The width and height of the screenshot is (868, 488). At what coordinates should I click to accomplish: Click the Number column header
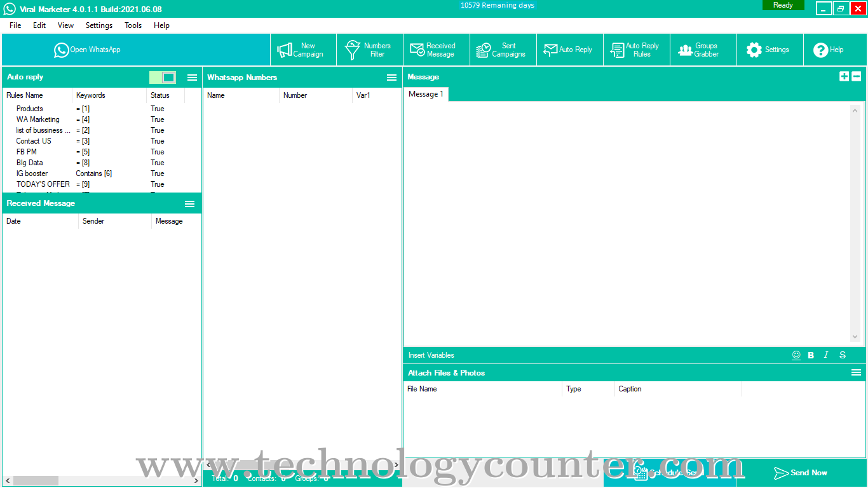click(x=316, y=95)
